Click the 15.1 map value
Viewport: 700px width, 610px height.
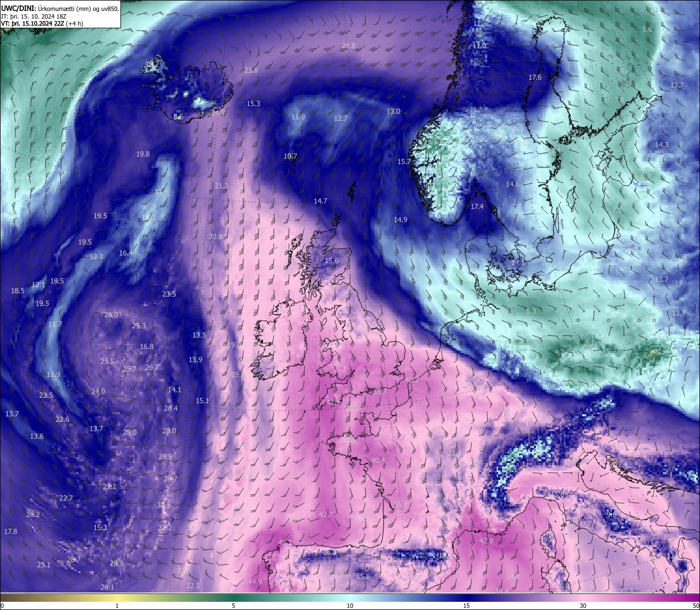(202, 400)
